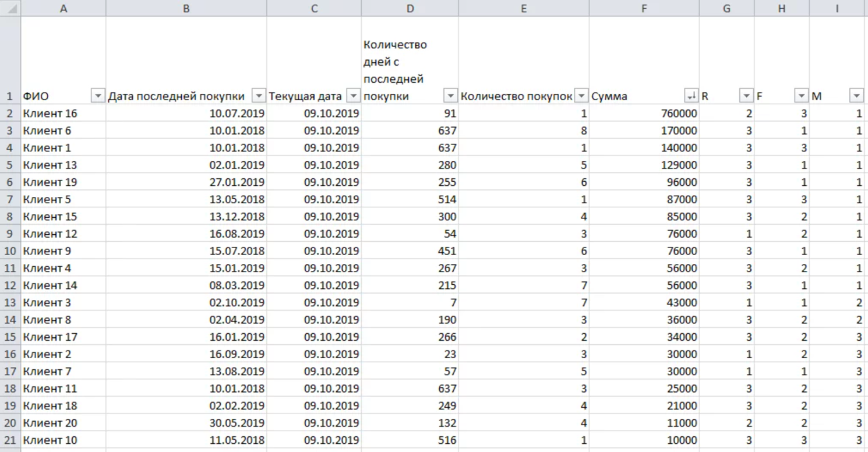Click the date cell 02.10.2019

[186, 303]
